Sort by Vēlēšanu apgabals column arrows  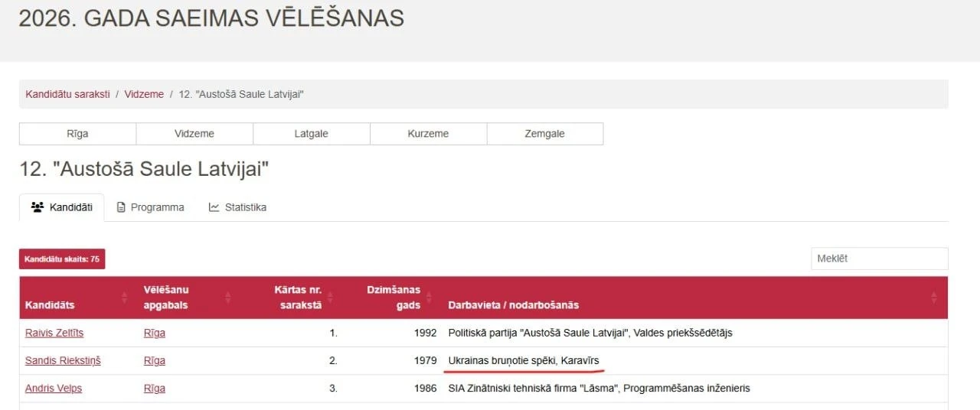coord(227,298)
